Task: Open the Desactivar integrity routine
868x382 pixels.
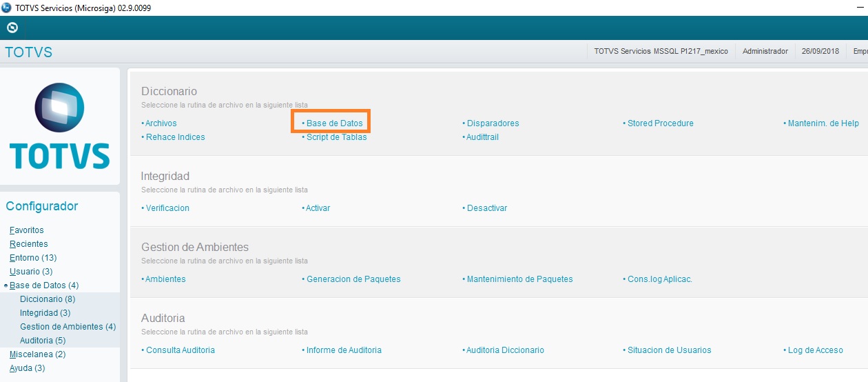Action: (486, 208)
